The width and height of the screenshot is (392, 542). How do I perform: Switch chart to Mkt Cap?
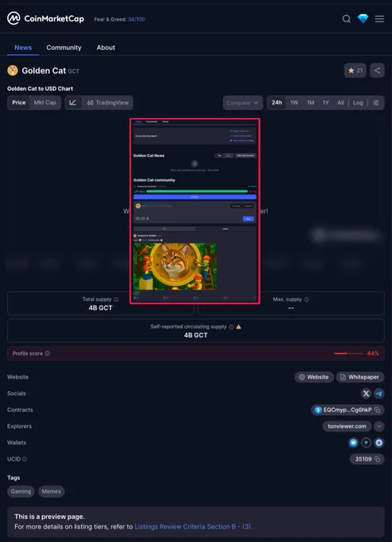tap(45, 103)
